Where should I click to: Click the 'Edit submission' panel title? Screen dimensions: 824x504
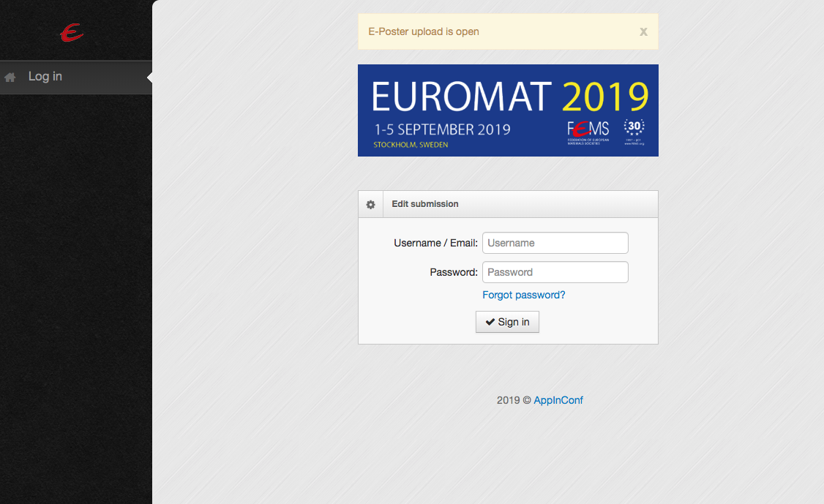coord(425,204)
